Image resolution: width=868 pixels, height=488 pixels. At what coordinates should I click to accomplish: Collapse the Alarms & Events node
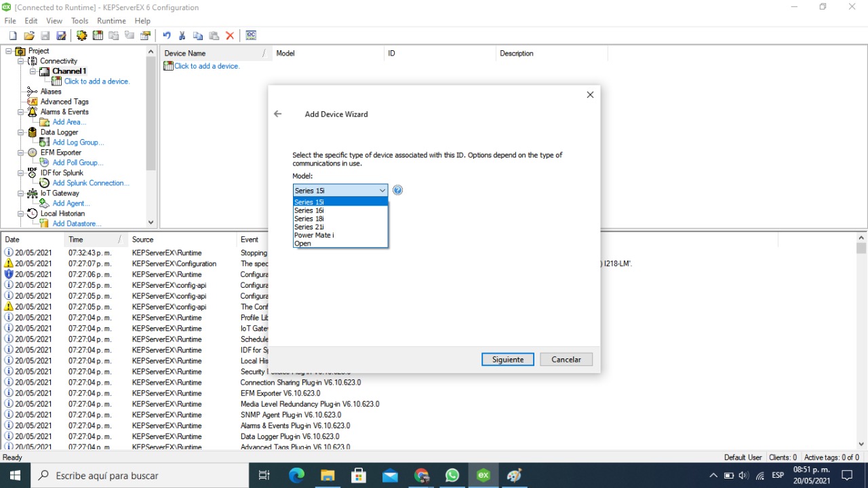point(21,111)
